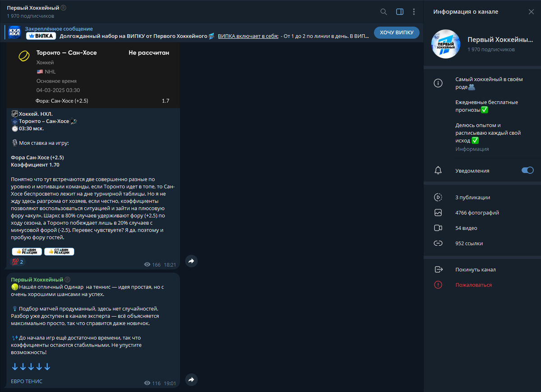Click the Первый Хоккейный sender name in the post
Viewport: 541px width, 392px height.
[x=37, y=280]
